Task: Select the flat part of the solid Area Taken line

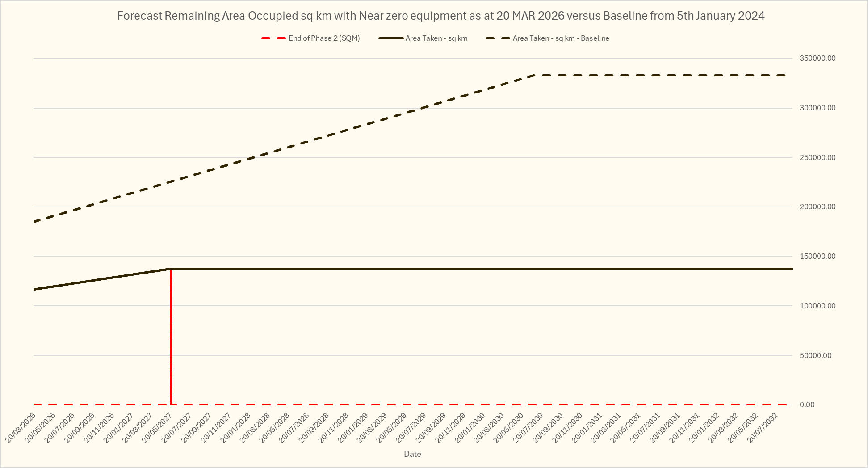Action: coord(447,269)
